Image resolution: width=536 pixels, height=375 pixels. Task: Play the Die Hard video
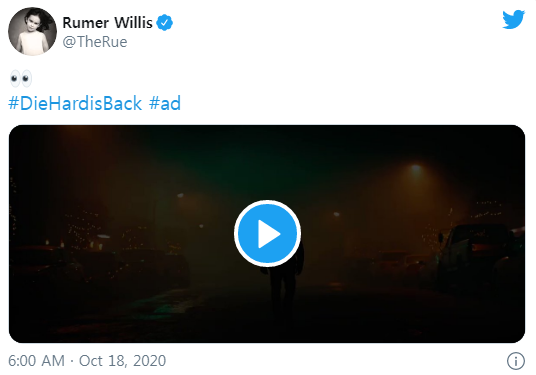click(x=267, y=233)
